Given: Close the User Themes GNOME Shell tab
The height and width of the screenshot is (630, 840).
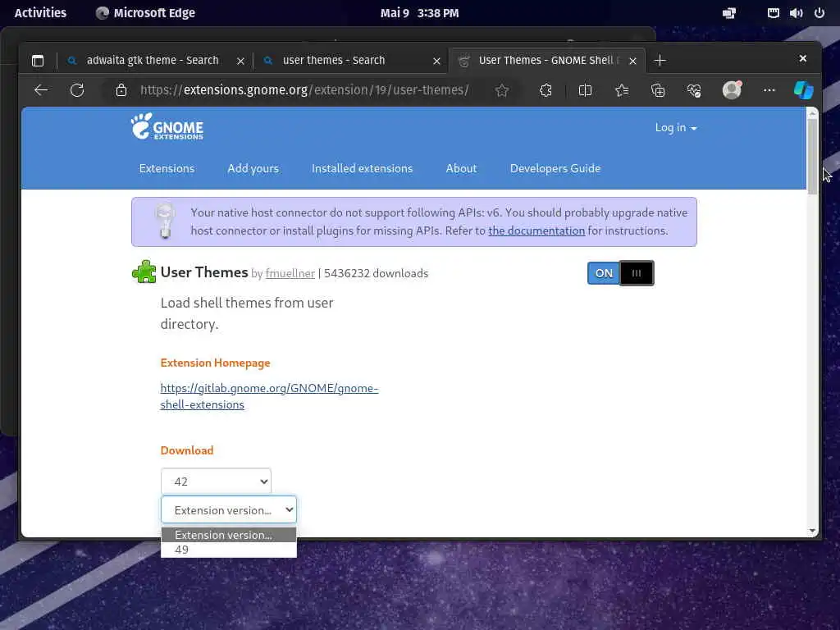Looking at the screenshot, I should (632, 61).
